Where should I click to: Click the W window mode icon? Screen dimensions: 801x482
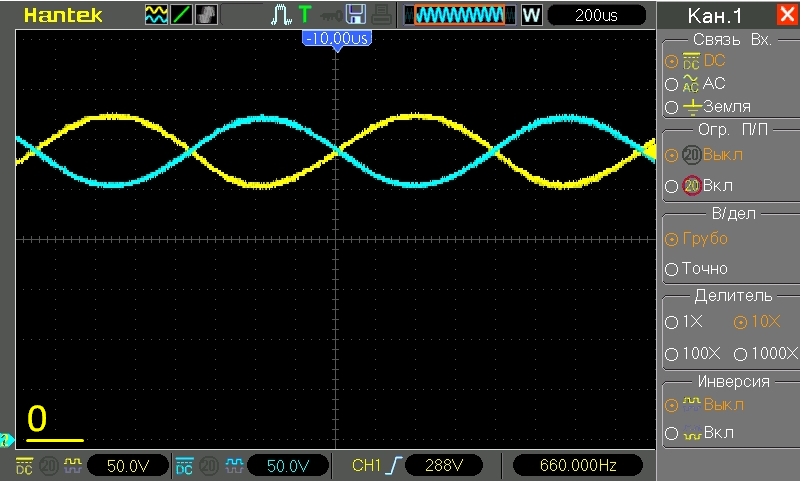[531, 15]
